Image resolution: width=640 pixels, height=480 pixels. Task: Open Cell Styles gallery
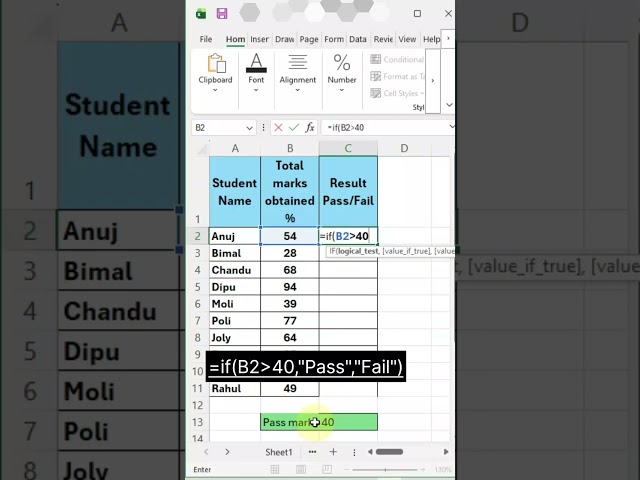[x=397, y=93]
